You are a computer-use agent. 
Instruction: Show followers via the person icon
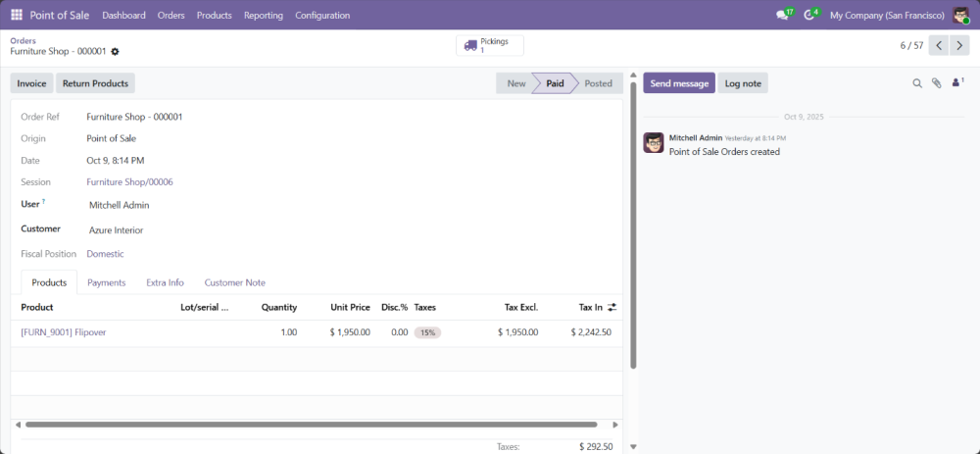pyautogui.click(x=956, y=83)
